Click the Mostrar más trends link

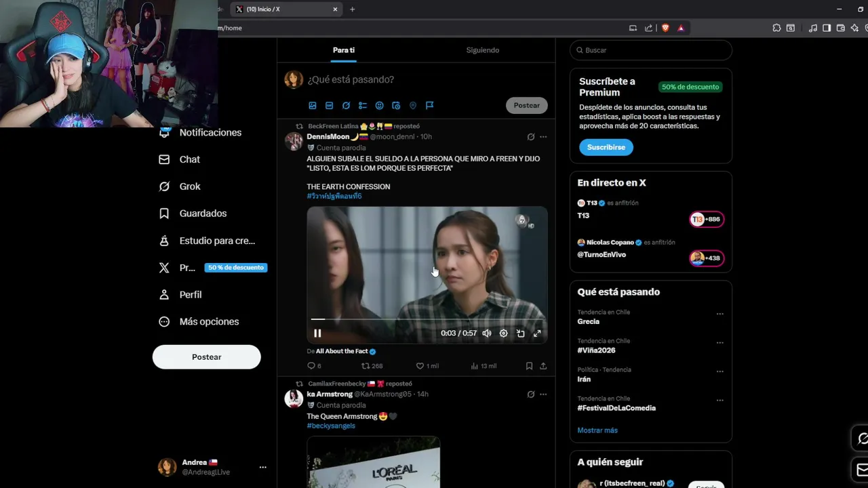point(597,430)
